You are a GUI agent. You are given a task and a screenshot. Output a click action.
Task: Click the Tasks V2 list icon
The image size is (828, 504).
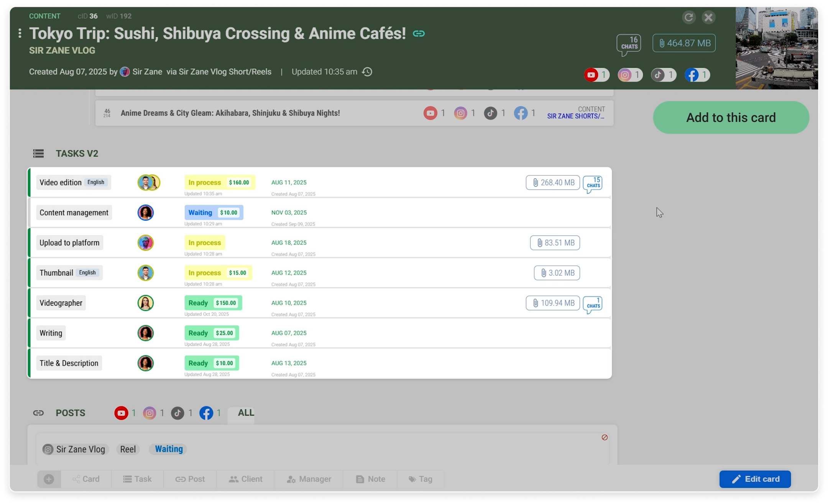38,154
